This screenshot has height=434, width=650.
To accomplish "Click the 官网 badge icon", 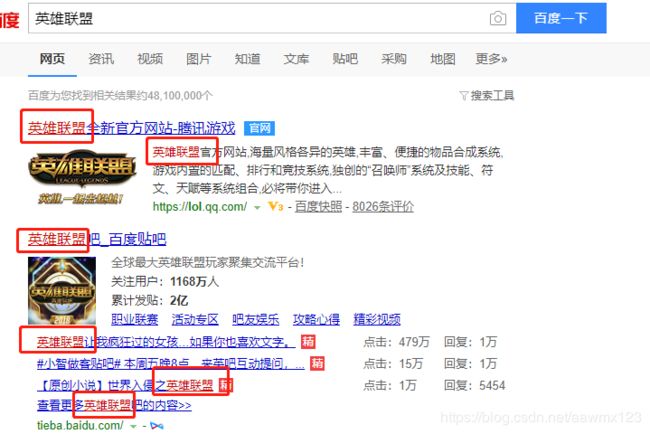I will [259, 128].
